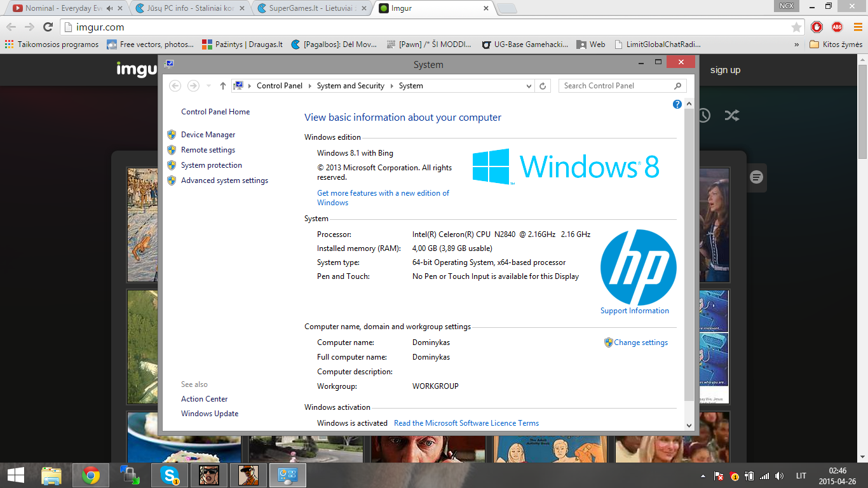Open the Pažintys Draugas.lt bookmark
Screen dimensions: 868x488
[x=242, y=44]
